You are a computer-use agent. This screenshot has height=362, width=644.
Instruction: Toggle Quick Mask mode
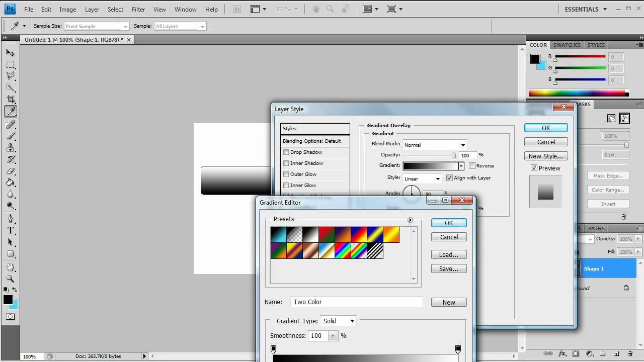pos(11,317)
